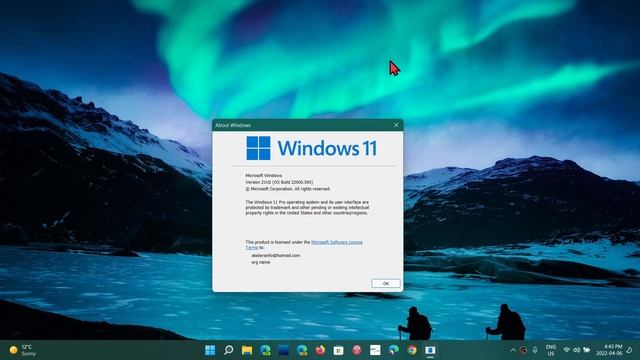Open the red round taskbar app
This screenshot has width=640, height=360.
coord(357,350)
